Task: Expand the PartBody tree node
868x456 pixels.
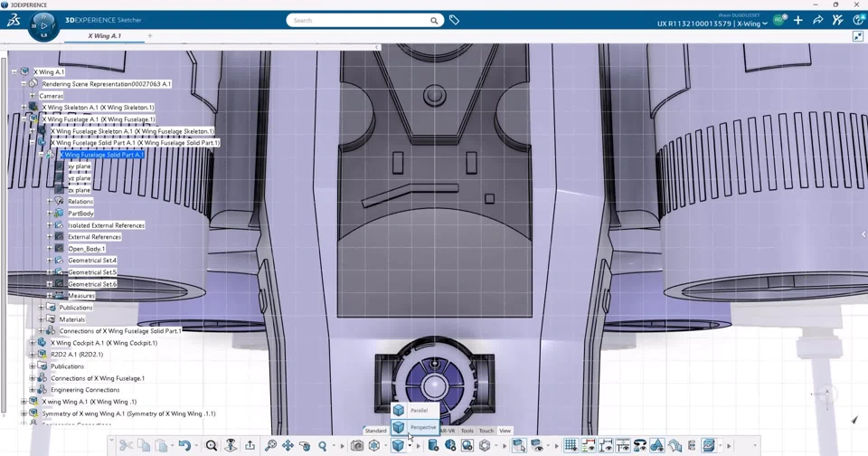Action: click(49, 214)
